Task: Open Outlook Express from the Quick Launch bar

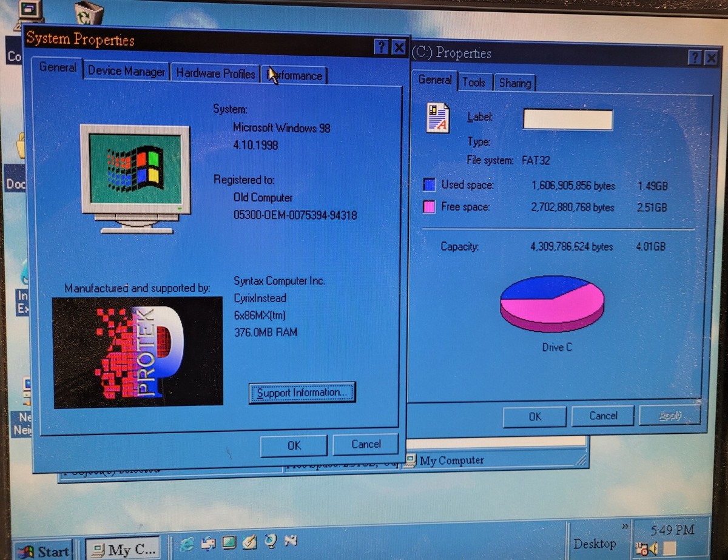Action: pos(209,542)
